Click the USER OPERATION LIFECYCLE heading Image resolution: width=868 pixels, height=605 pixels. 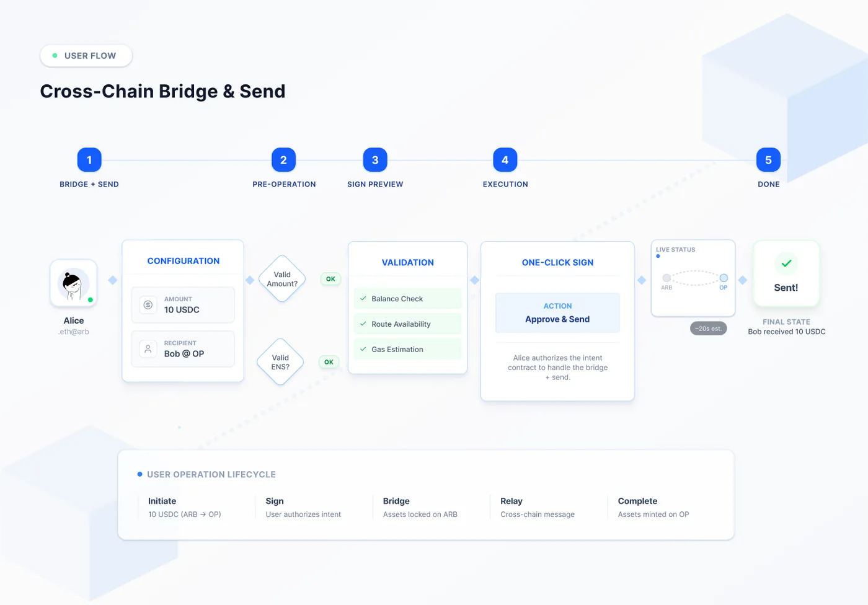(211, 475)
